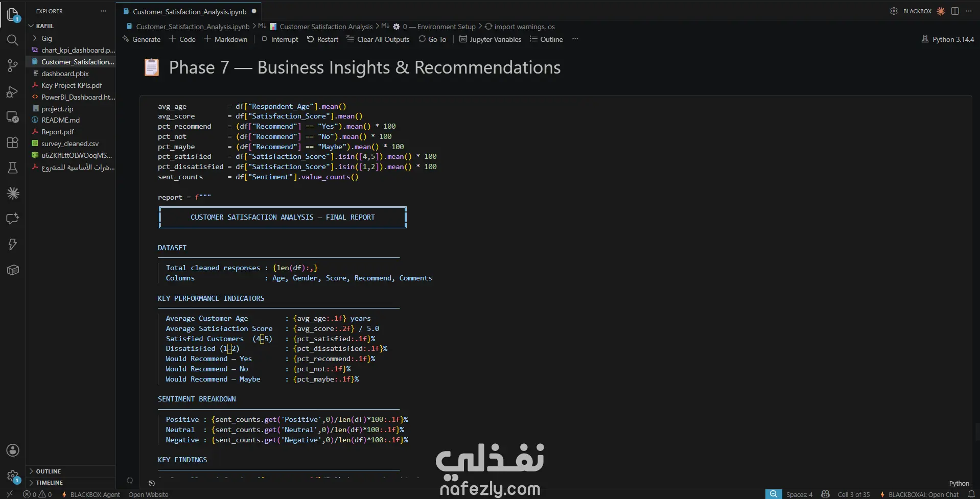The width and height of the screenshot is (980, 499).
Task: Open Explorer panel more actions ellipsis
Action: tap(104, 11)
